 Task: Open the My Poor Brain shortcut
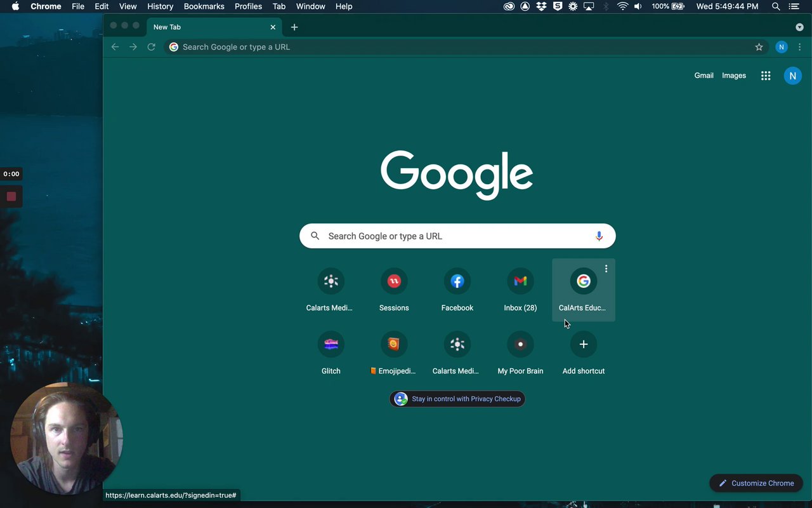[520, 353]
